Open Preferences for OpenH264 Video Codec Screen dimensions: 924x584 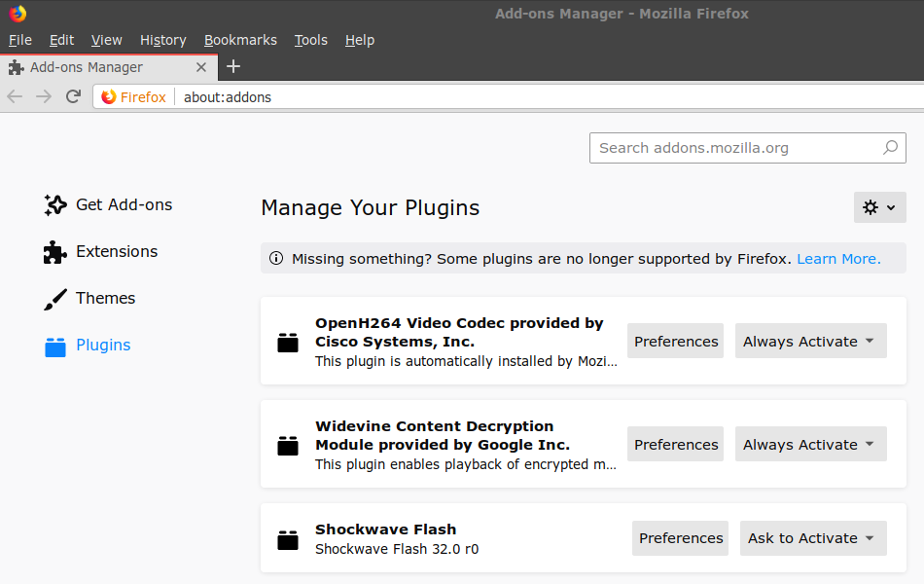675,341
